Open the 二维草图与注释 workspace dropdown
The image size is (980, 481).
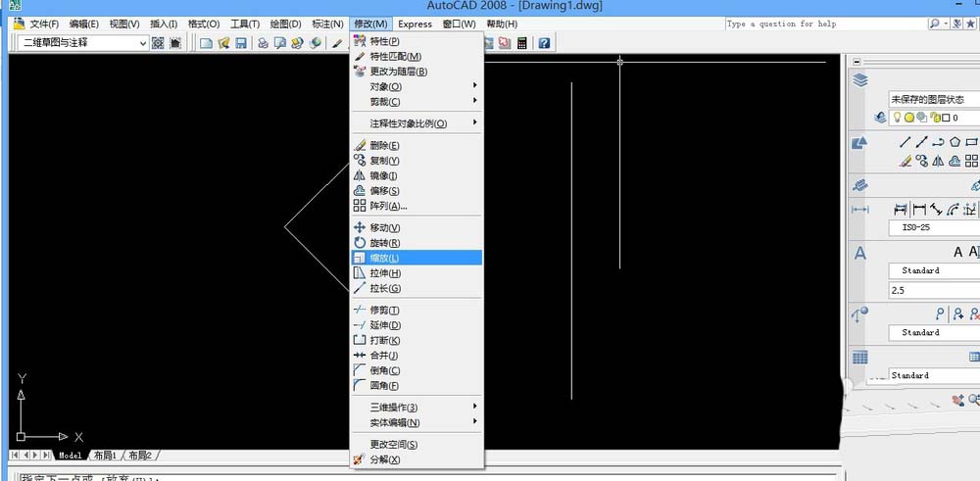[82, 43]
